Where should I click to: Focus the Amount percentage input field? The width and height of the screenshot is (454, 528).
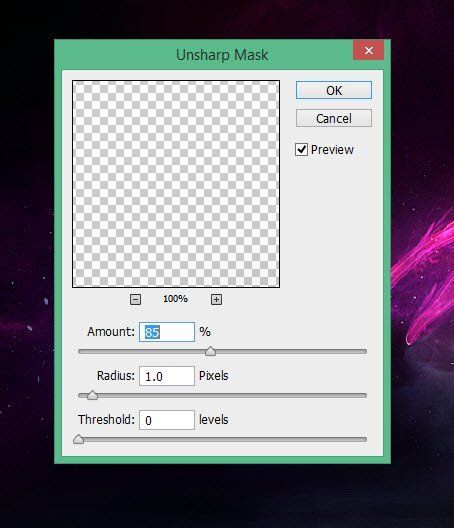(x=167, y=332)
